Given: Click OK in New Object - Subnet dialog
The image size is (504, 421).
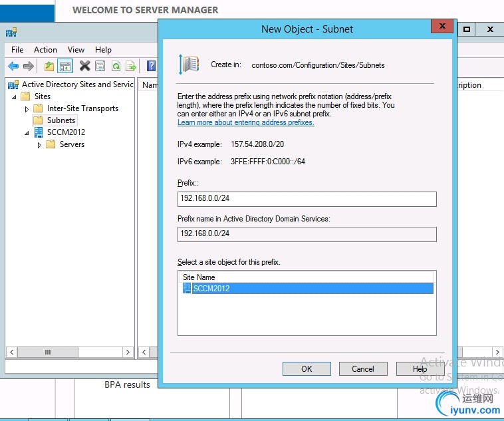Looking at the screenshot, I should coord(307,368).
